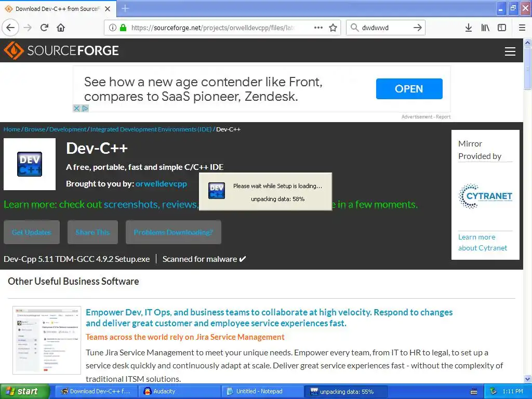Image resolution: width=532 pixels, height=399 pixels.
Task: Switch to Untitled - Notepad taskbar item
Action: (x=263, y=392)
